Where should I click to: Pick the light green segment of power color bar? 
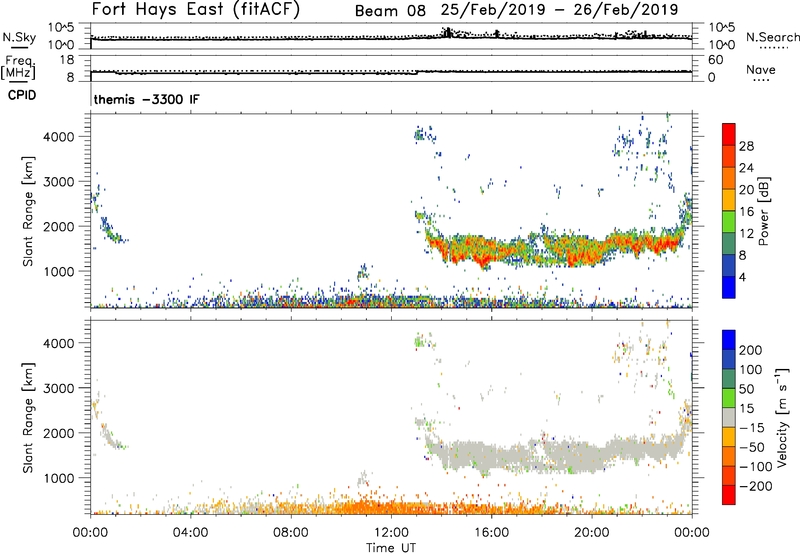pyautogui.click(x=729, y=222)
